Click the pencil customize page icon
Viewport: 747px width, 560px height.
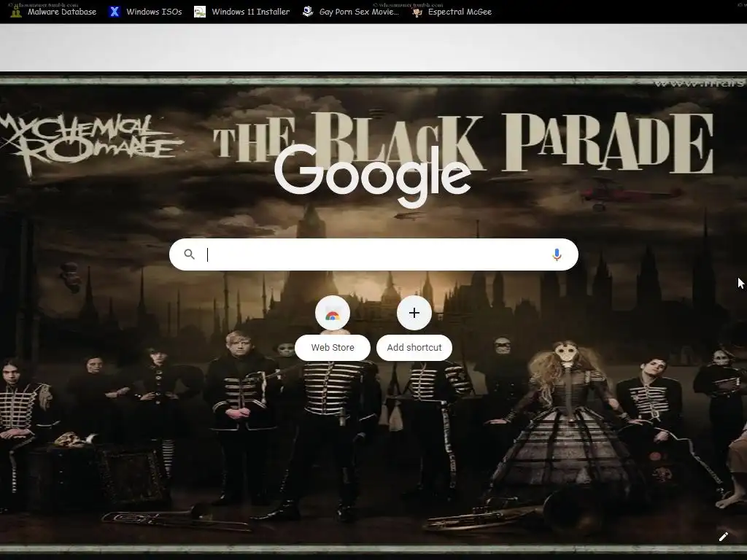[723, 537]
